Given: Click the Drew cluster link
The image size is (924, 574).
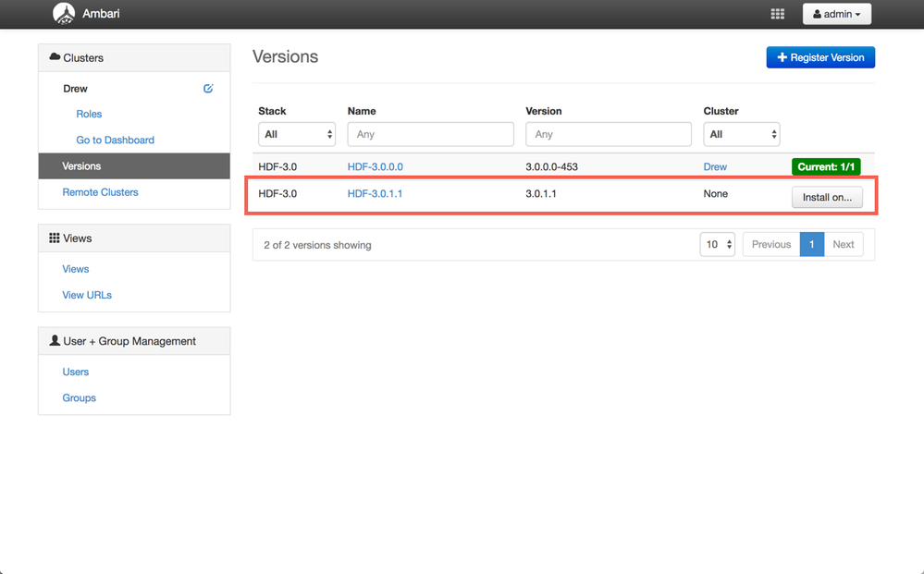Looking at the screenshot, I should tap(715, 167).
